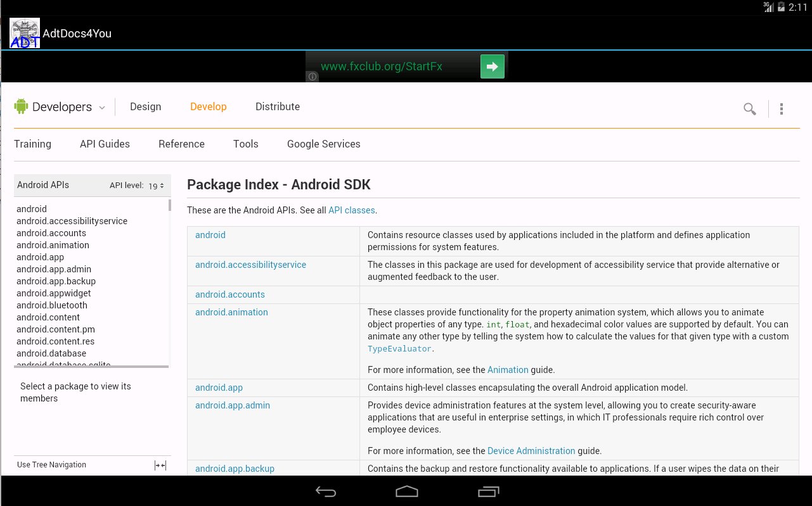Open the Tools section
Image resolution: width=812 pixels, height=506 pixels.
tap(246, 144)
